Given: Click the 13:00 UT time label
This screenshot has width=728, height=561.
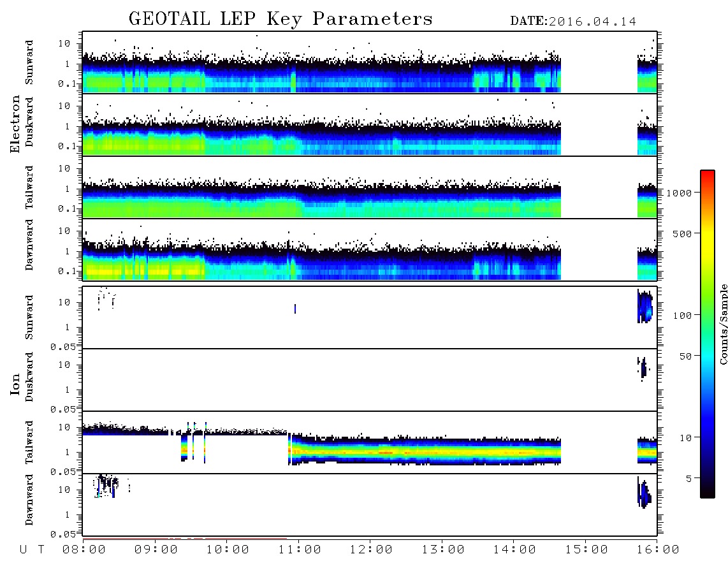Looking at the screenshot, I should (443, 550).
